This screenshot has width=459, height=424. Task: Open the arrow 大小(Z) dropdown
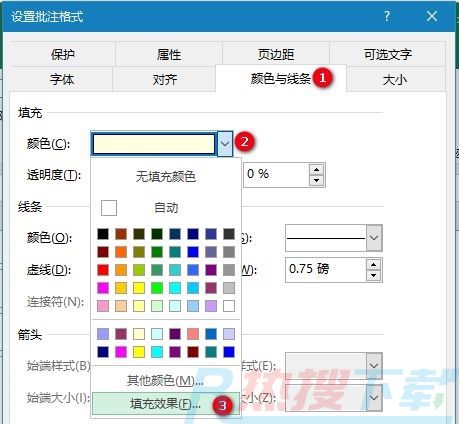click(x=374, y=397)
